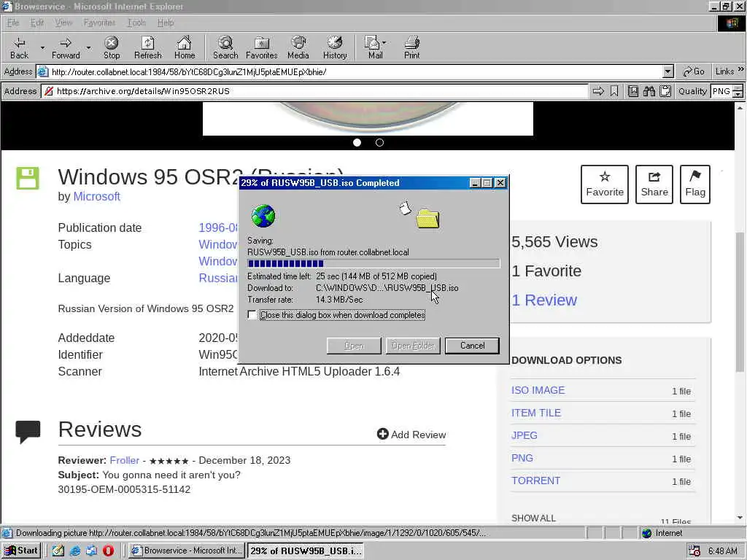Open the View menu
This screenshot has height=560, width=747.
(x=63, y=23)
